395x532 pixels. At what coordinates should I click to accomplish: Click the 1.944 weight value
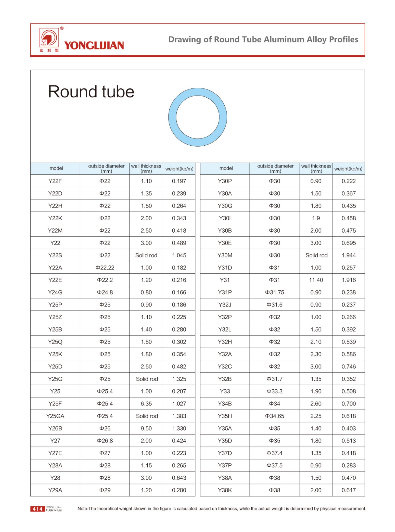[349, 255]
